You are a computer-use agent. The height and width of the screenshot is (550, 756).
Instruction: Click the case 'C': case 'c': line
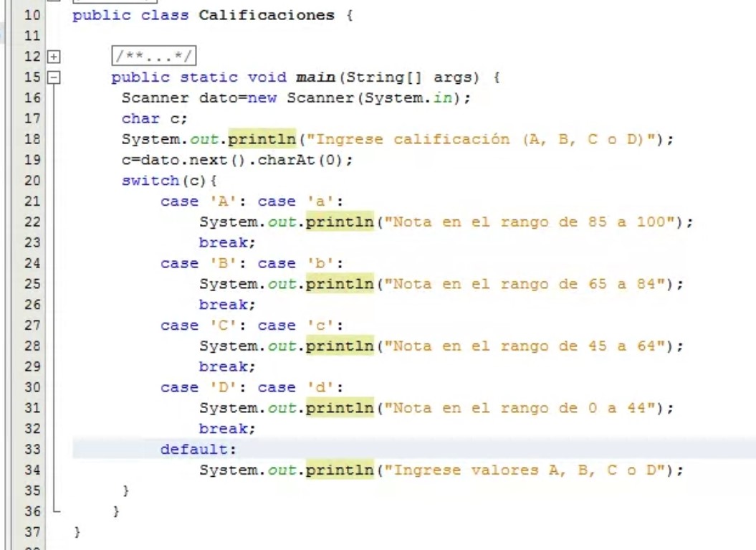click(252, 326)
